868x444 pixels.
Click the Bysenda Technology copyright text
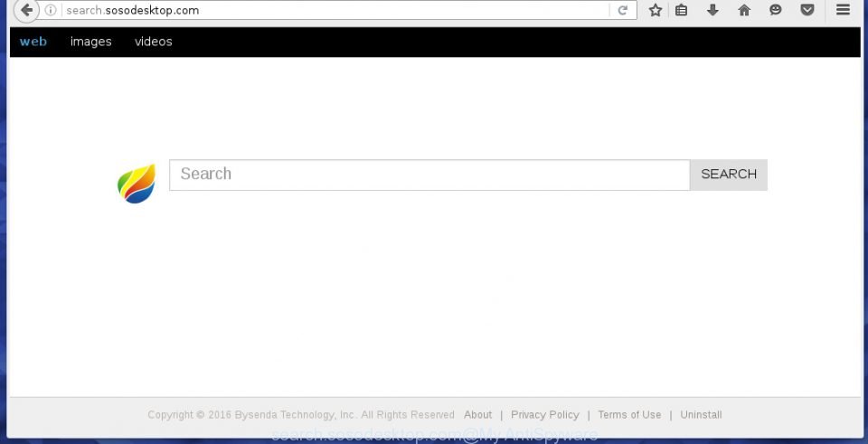pos(301,415)
